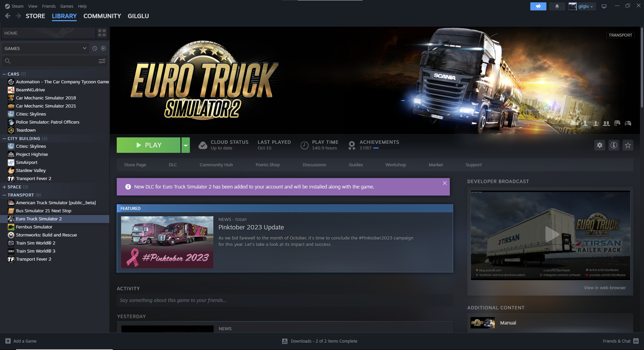
Task: Select Project Highrise in library
Action: [x=55, y=154]
